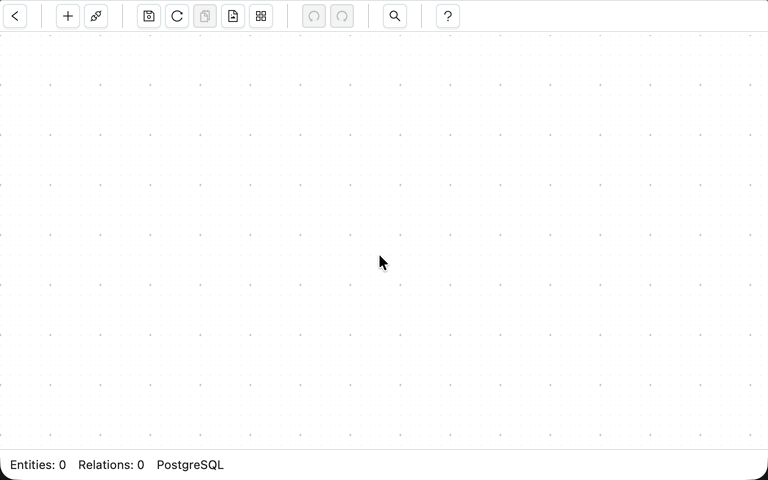768x480 pixels.
Task: Add a new entity with plus button
Action: click(x=68, y=16)
